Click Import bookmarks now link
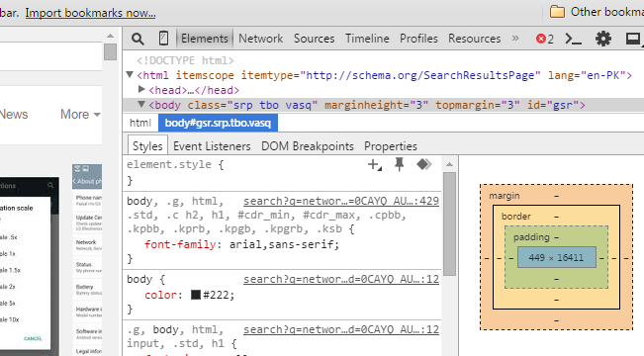 [90, 13]
